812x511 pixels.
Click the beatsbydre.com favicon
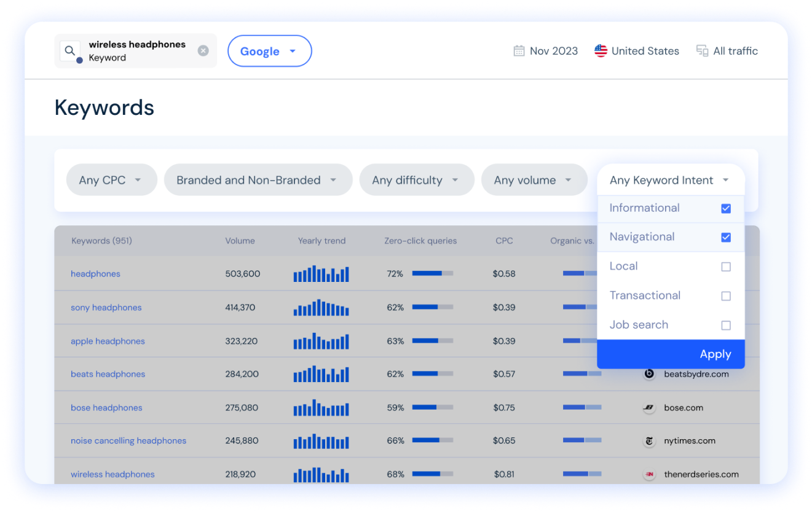click(x=649, y=373)
